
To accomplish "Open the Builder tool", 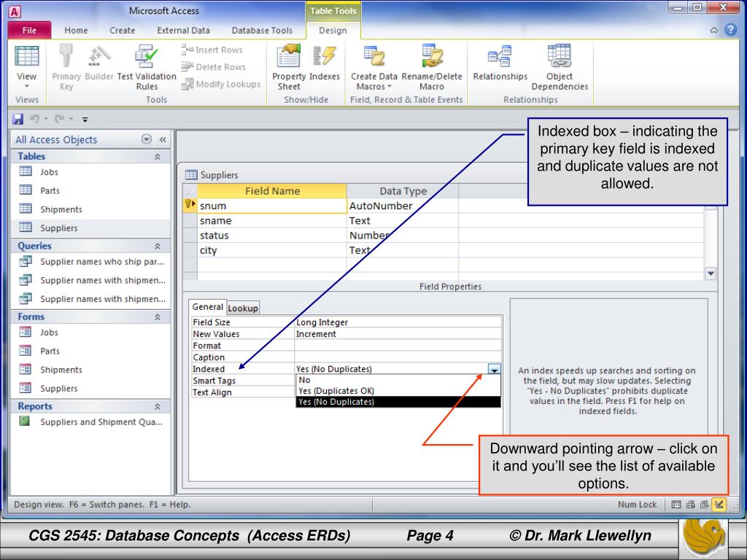I will click(99, 63).
